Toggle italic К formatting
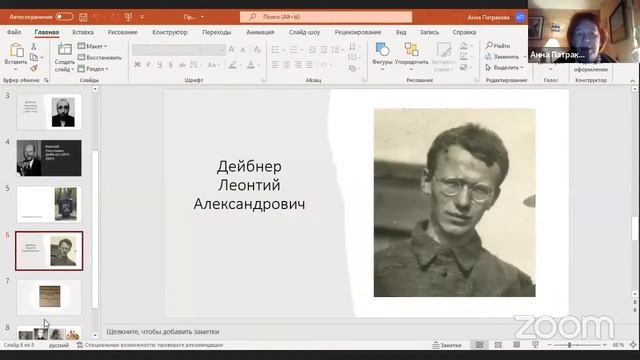 (149, 64)
